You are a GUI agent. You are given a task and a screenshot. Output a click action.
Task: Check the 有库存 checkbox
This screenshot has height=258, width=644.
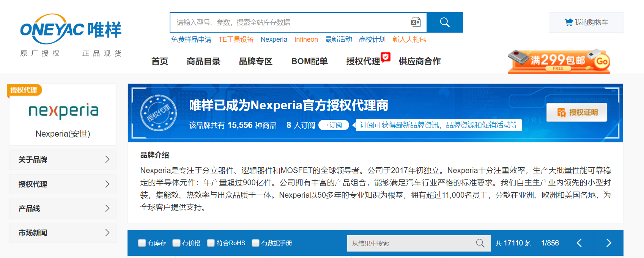pyautogui.click(x=142, y=243)
